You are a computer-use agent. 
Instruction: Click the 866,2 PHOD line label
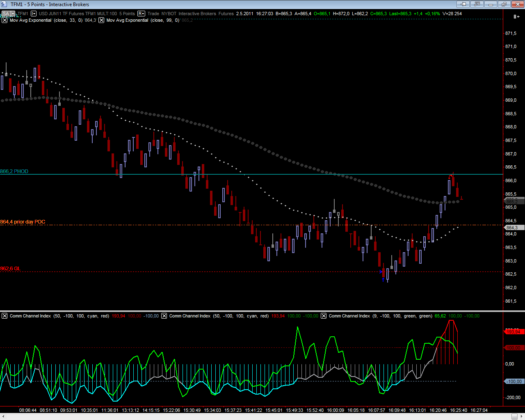point(14,171)
